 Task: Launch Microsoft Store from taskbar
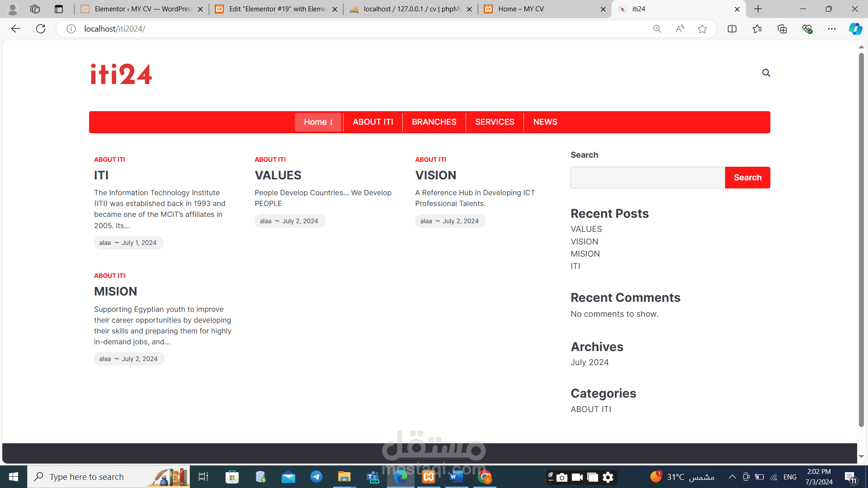[232, 477]
